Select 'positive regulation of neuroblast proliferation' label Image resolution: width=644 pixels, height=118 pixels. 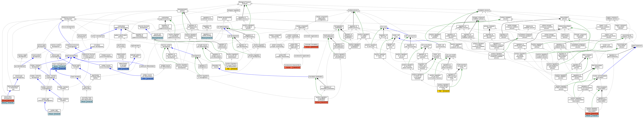pyautogui.click(x=321, y=99)
